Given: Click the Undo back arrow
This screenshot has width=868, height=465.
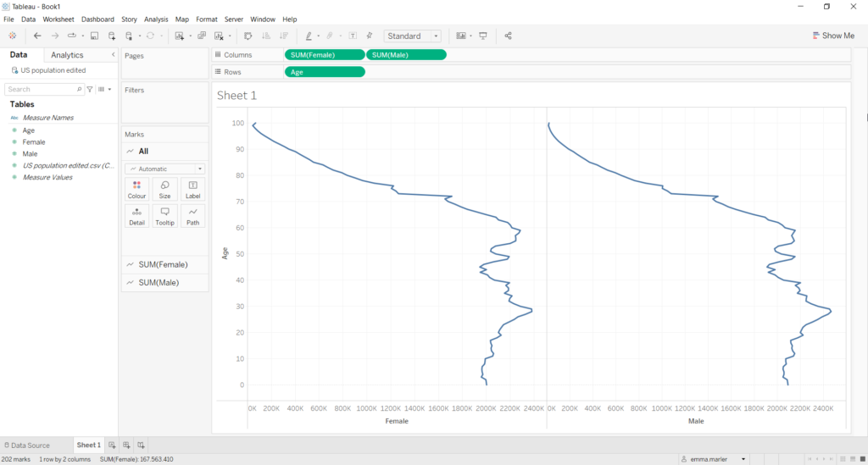Looking at the screenshot, I should pyautogui.click(x=37, y=36).
